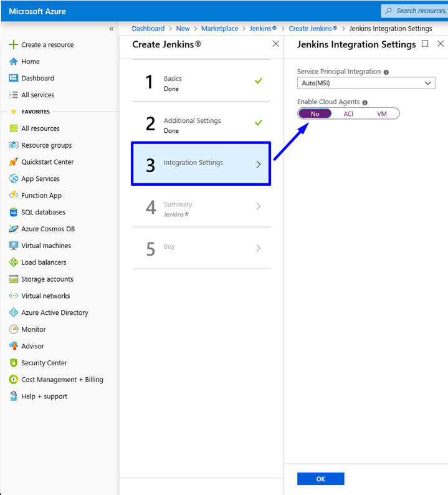Open step 5 Buy
This screenshot has width=448, height=495.
[201, 248]
